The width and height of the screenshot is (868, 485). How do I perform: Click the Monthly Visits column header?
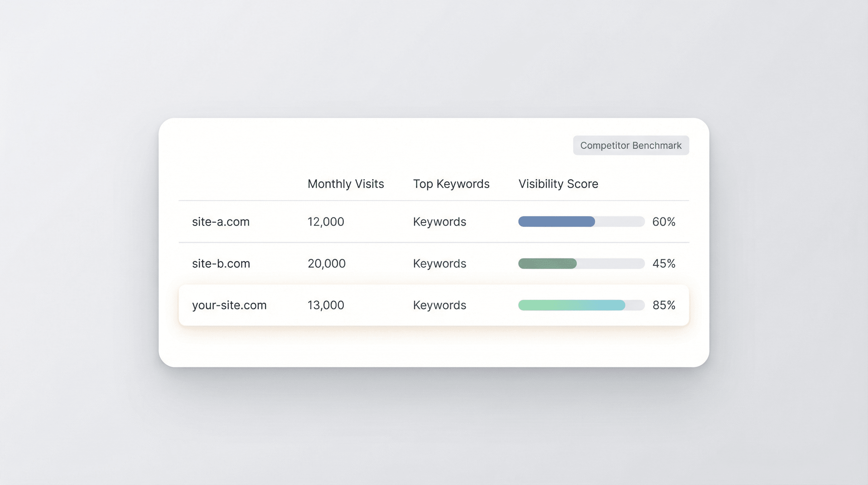(345, 184)
